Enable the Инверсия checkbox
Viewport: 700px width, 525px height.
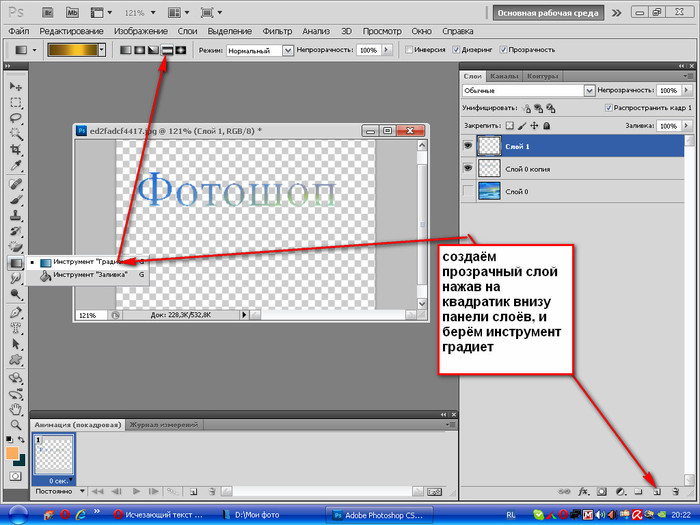410,49
